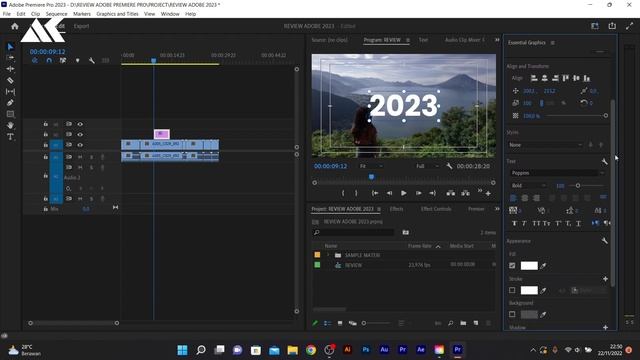640x360 pixels.
Task: Click the Project panel New Item icon
Action: click(x=476, y=323)
